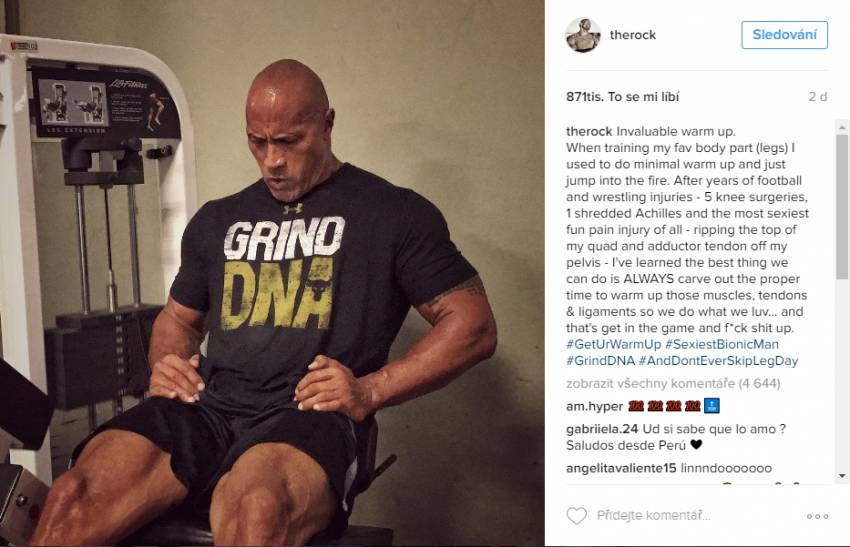The image size is (850, 547).
Task: Expand all comments via zobrazit všechny komentáře
Action: (673, 383)
